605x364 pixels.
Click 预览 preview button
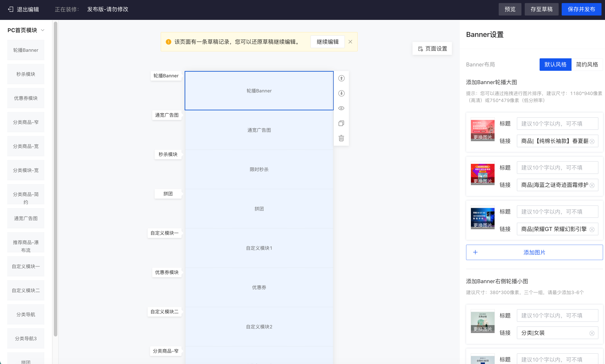pyautogui.click(x=510, y=9)
